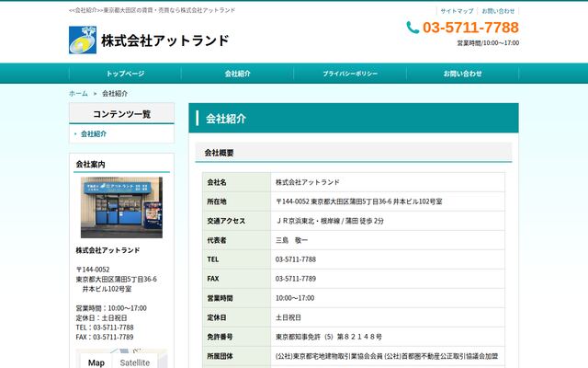588x368 pixels.
Task: Click the license text 東京都知事免許 (5) 第８２１４８号
Action: point(329,337)
